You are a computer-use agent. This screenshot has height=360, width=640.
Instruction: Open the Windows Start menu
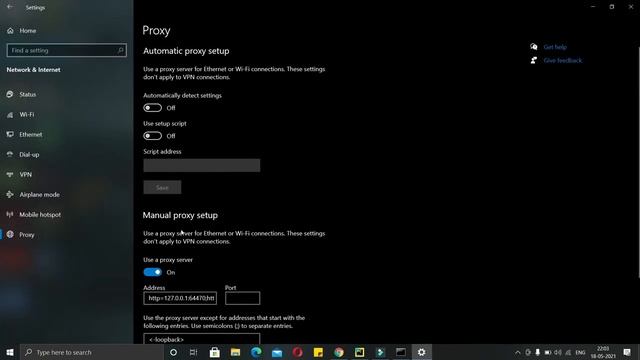tap(10, 352)
